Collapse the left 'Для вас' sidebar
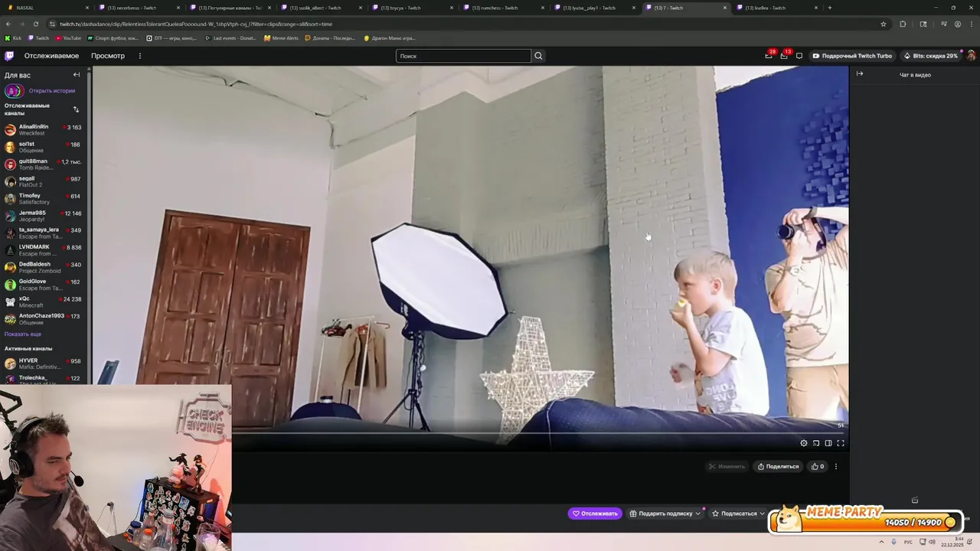Screen dimensions: 980x551 point(77,75)
